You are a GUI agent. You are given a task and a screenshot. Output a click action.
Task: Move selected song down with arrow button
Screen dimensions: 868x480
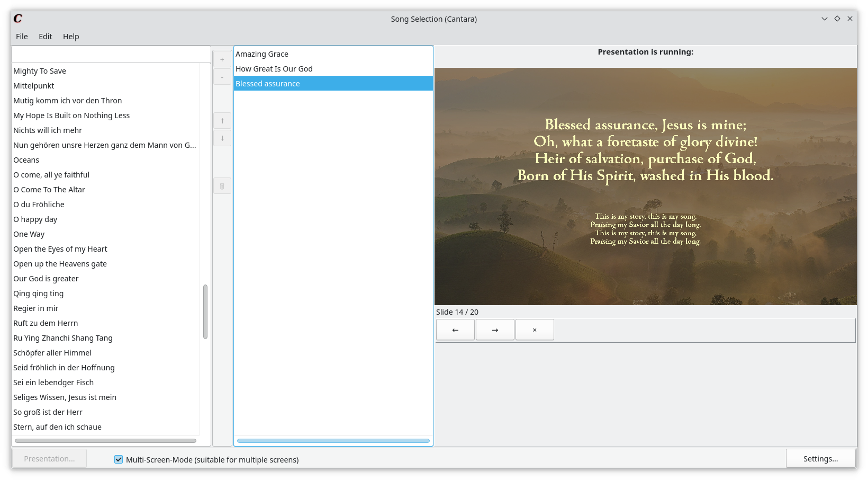point(222,138)
